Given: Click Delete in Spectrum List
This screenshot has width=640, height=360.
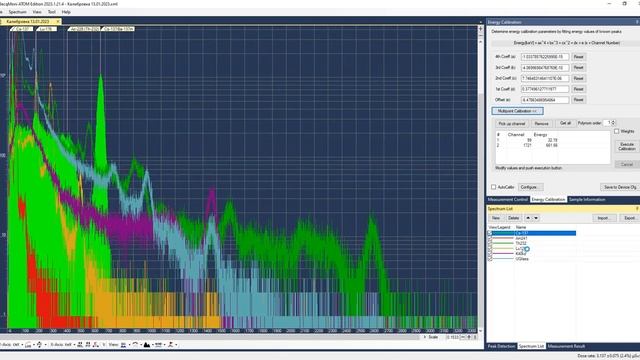Looking at the screenshot, I should click(x=513, y=218).
